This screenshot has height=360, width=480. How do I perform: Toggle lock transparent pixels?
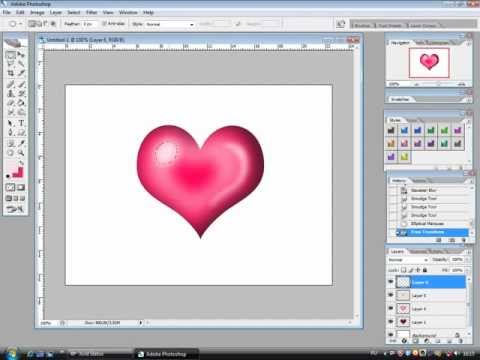coord(404,270)
